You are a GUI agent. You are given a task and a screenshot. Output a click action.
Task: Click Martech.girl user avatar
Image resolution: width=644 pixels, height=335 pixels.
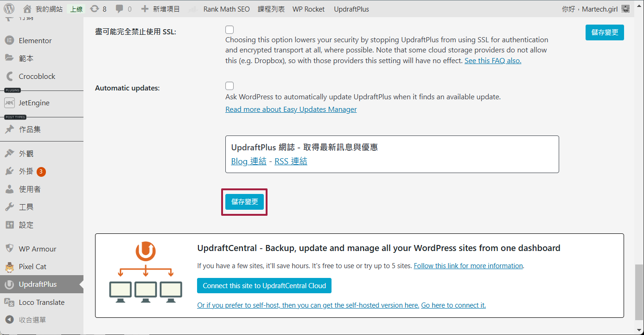[x=625, y=9]
